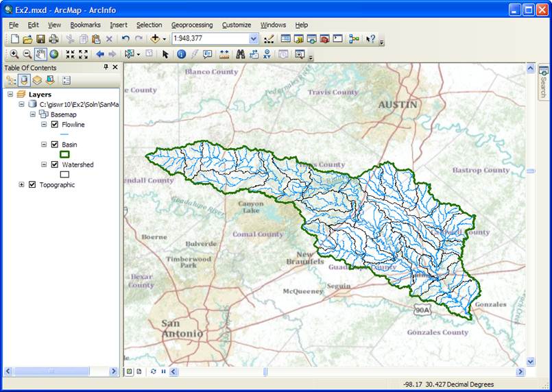Screen dimensions: 552x392
Task: Open the Geoprocessing menu
Action: click(191, 25)
